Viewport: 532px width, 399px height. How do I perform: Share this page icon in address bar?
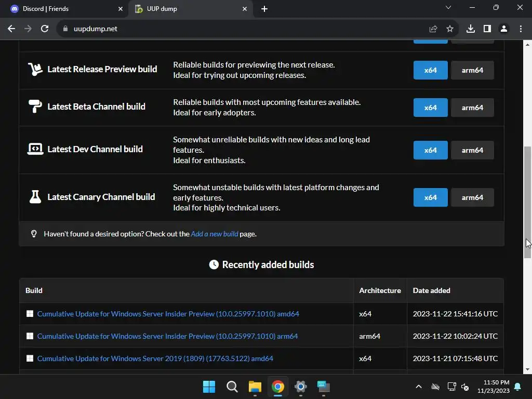click(433, 29)
